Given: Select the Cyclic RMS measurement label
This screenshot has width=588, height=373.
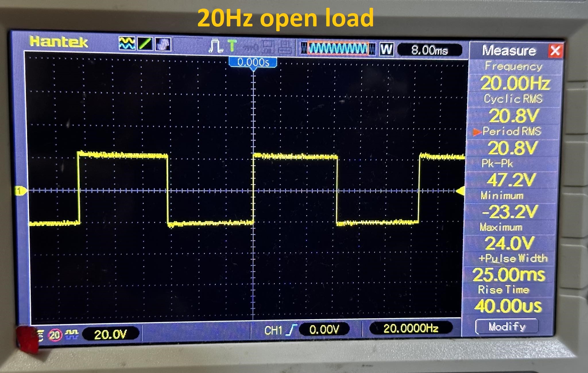Looking at the screenshot, I should [x=513, y=99].
